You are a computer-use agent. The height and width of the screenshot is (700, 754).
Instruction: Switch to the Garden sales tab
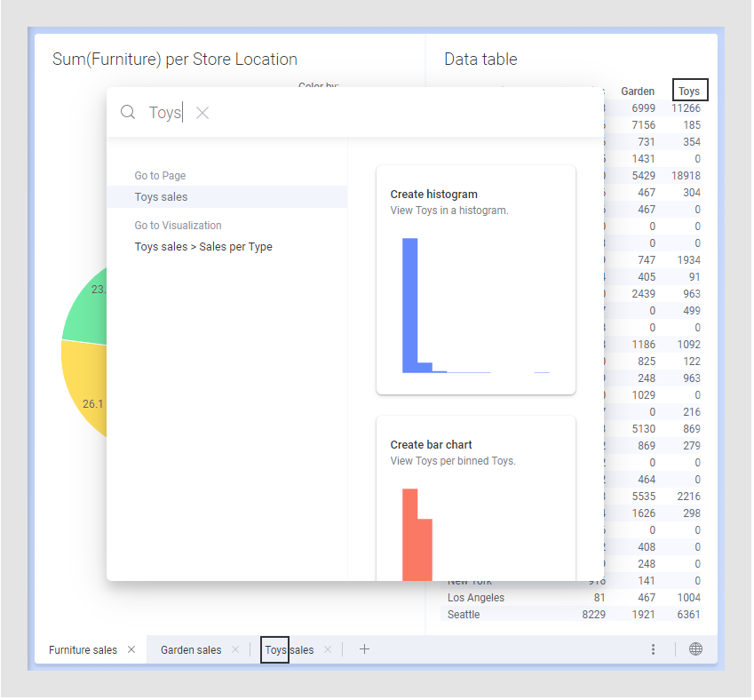[191, 649]
